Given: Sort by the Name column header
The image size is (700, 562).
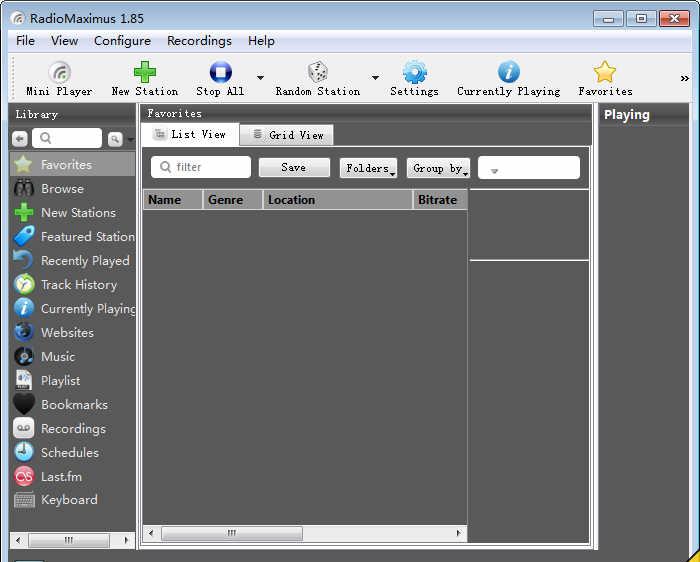Looking at the screenshot, I should click(x=173, y=200).
